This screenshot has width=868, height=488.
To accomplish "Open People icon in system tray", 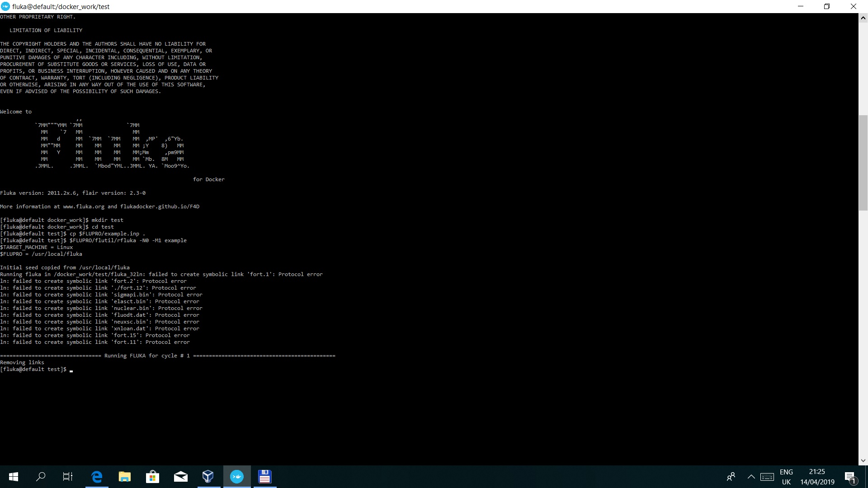I will point(731,477).
